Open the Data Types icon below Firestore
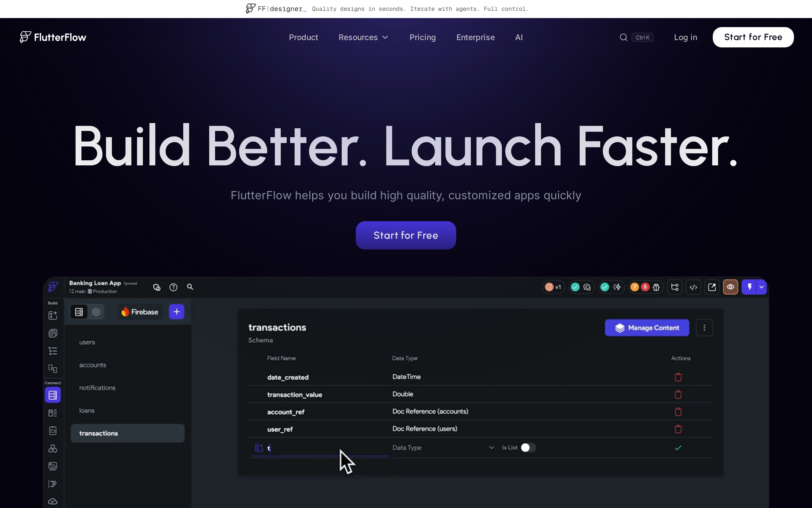This screenshot has width=812, height=508. click(53, 413)
